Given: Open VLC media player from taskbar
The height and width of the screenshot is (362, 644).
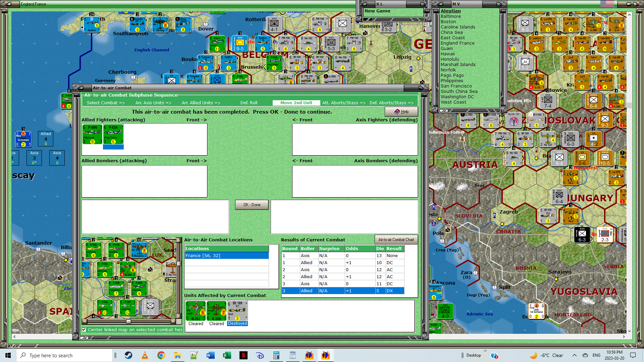Looking at the screenshot, I should (145, 355).
